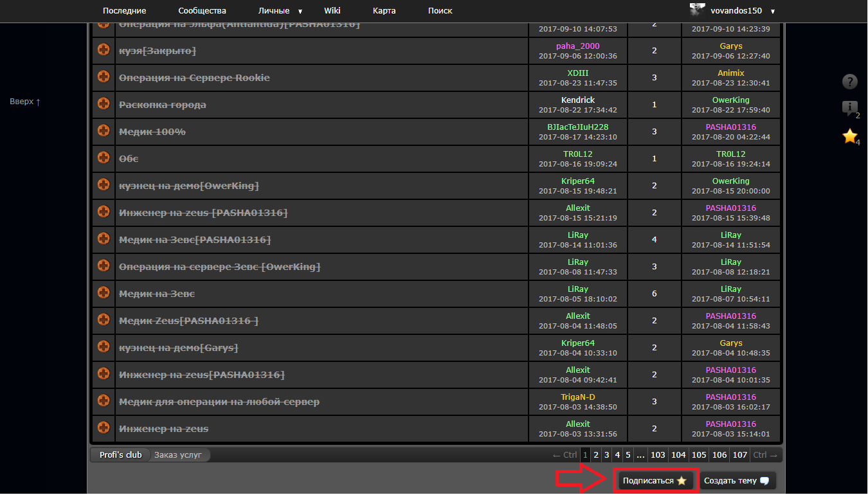The height and width of the screenshot is (495, 868).
Task: Click the ellipsis to show more pages
Action: tap(640, 455)
